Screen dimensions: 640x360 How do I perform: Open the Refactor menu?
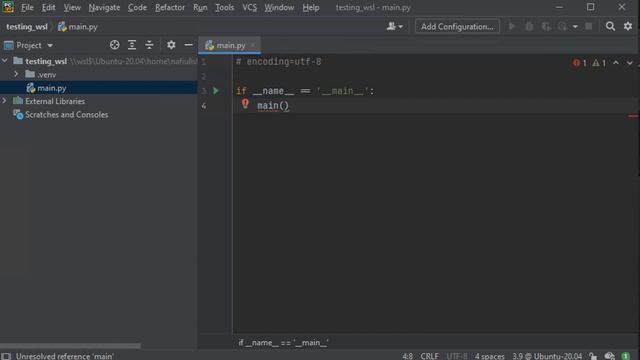point(170,7)
